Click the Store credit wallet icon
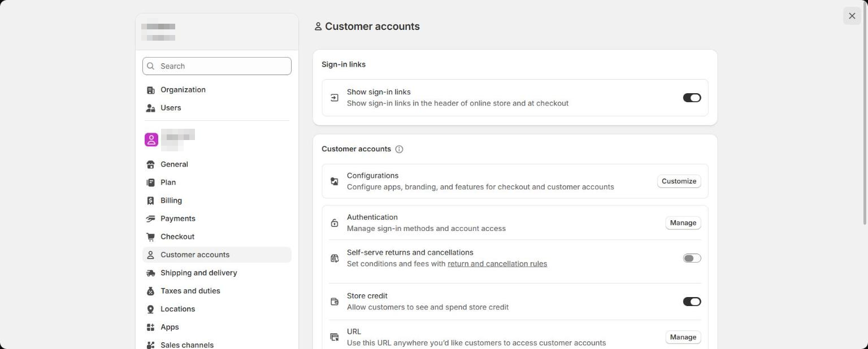 [335, 302]
